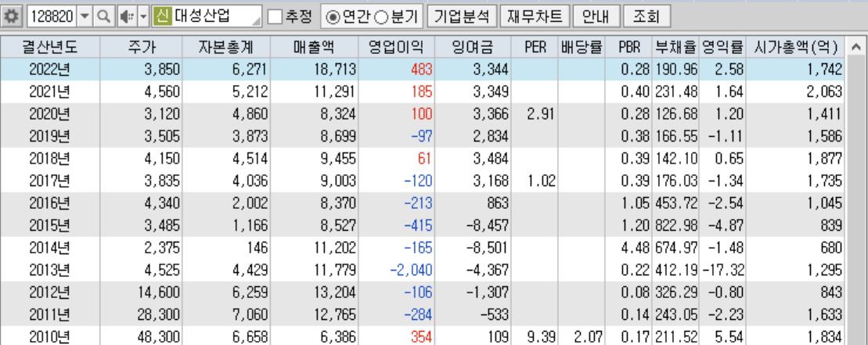
Task: Click the 매출액 column header
Action: coord(314,48)
